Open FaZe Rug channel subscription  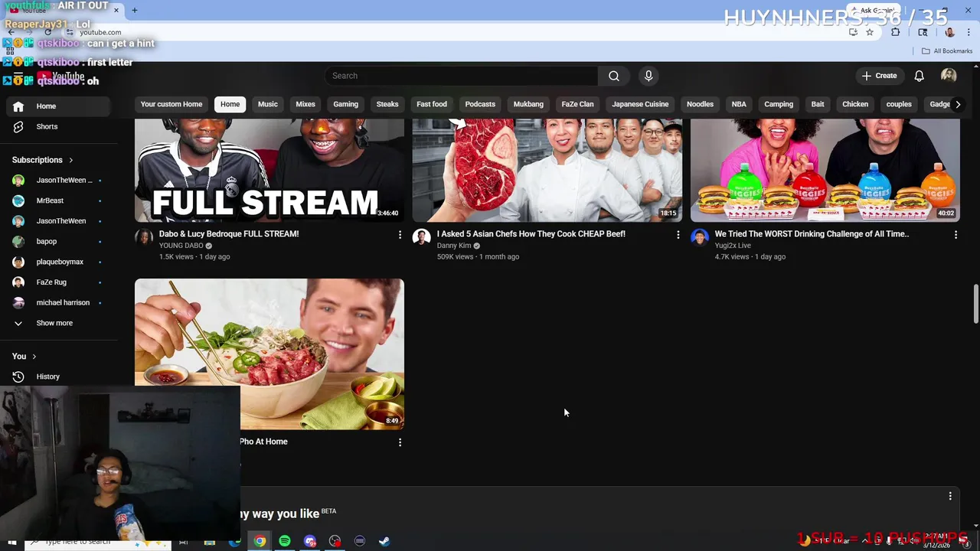point(58,282)
